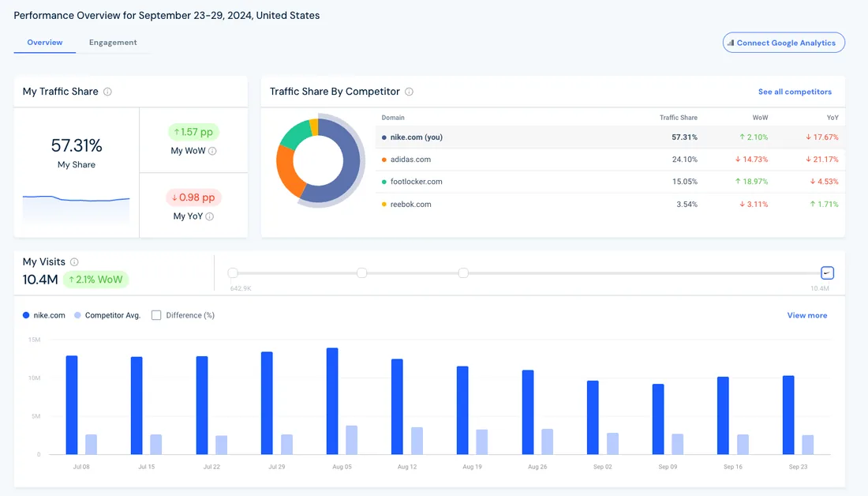Viewport: 868px width, 496px height.
Task: Click the YoY column header
Action: pyautogui.click(x=832, y=118)
